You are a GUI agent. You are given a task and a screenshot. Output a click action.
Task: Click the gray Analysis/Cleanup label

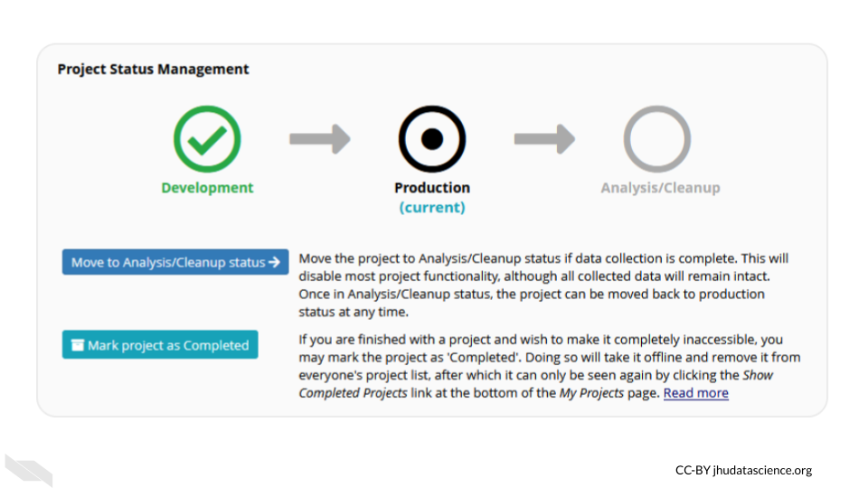pyautogui.click(x=660, y=188)
